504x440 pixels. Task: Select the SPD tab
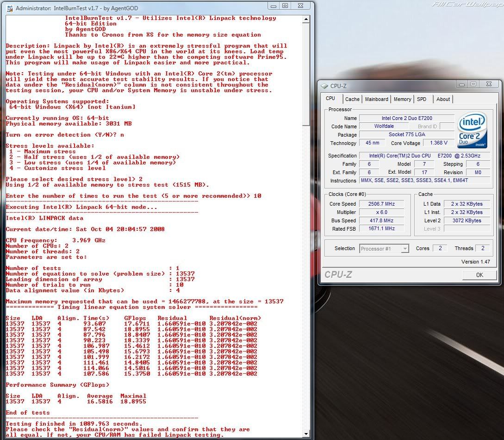point(422,100)
